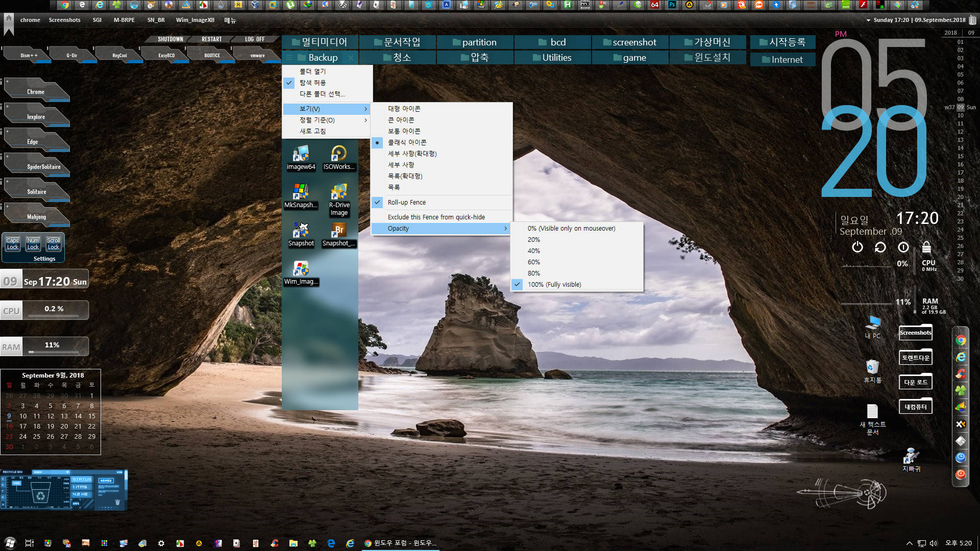Viewport: 980px width, 551px height.
Task: Set opacity to 60%
Action: tap(577, 262)
